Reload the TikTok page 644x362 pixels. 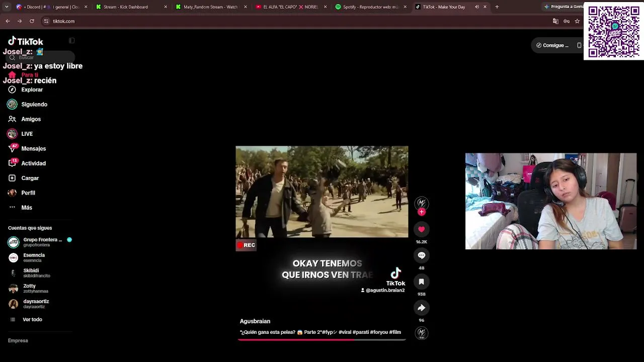(x=32, y=21)
